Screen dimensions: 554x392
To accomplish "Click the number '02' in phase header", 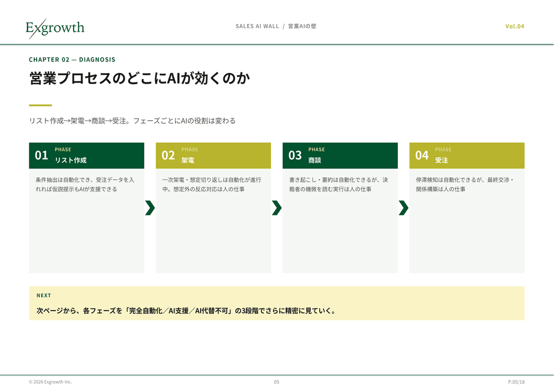I will coord(168,156).
